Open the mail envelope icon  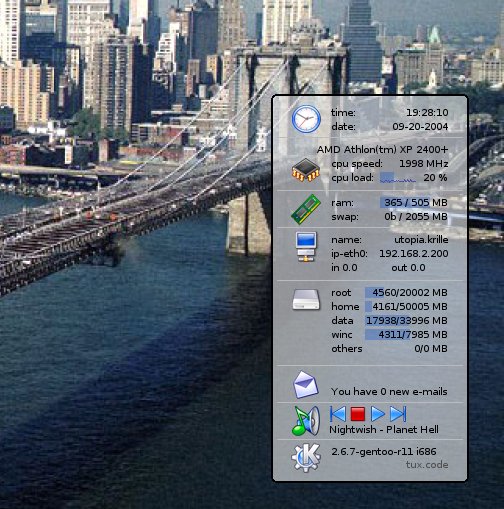click(305, 385)
